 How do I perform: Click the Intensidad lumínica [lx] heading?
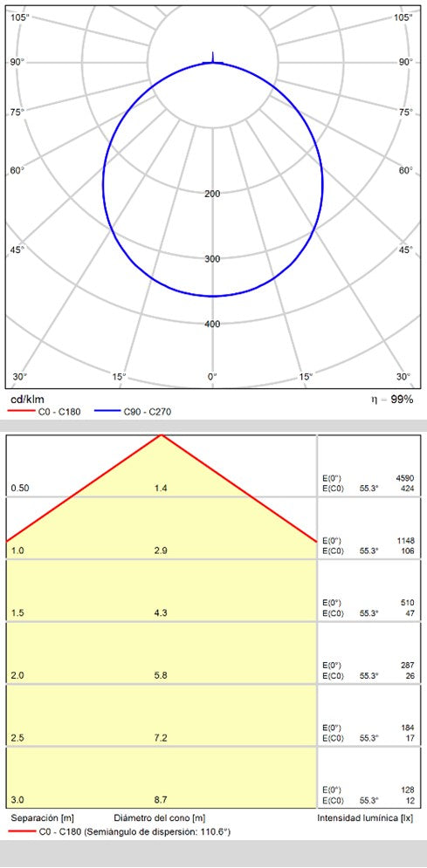coord(366,817)
